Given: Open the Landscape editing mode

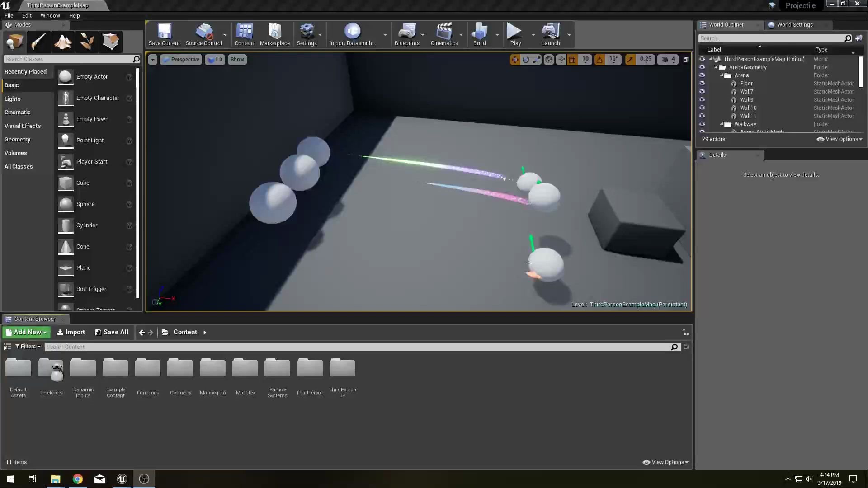Looking at the screenshot, I should (x=62, y=42).
